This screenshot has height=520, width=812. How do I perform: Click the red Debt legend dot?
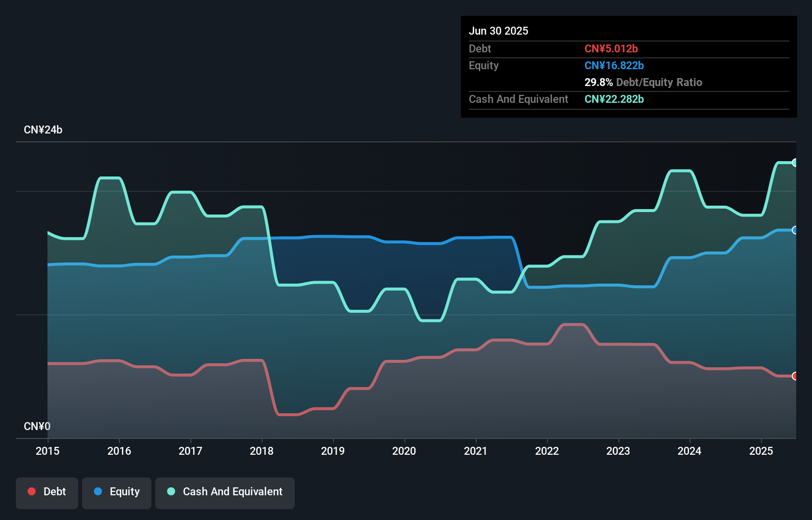(32, 491)
